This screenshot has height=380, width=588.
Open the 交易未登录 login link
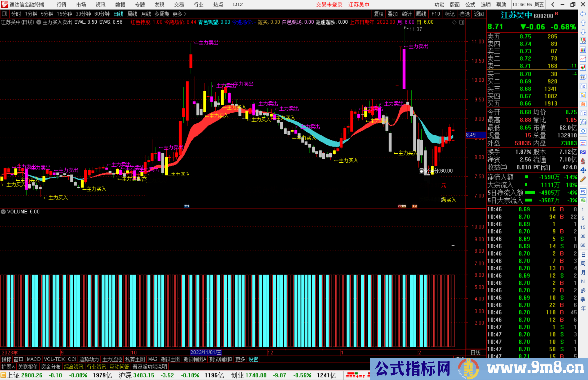pos(329,5)
